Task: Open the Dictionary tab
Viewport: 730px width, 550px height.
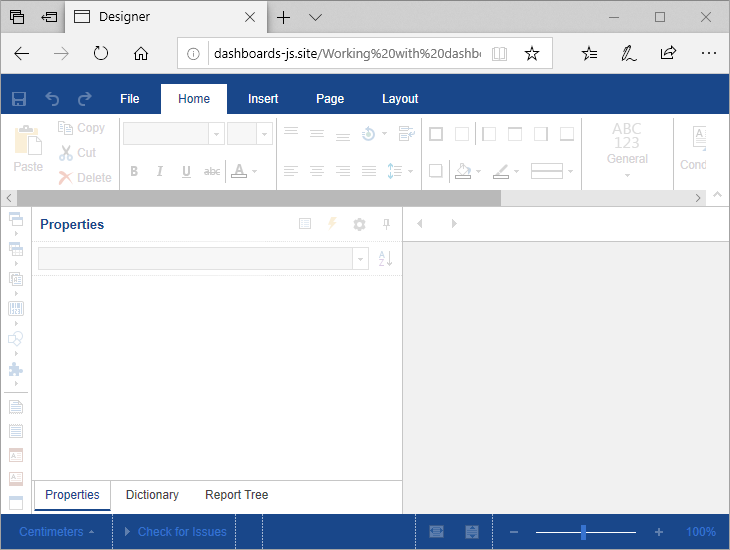Action: [x=152, y=495]
